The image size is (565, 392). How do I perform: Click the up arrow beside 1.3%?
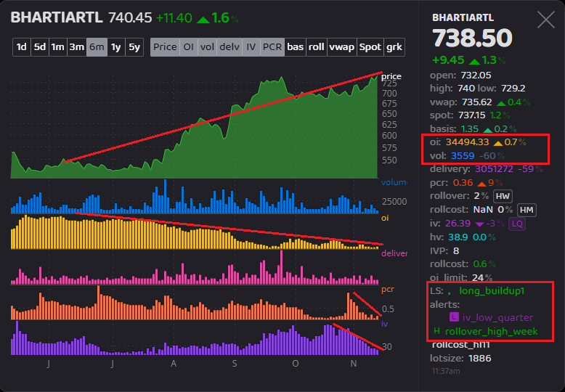(474, 61)
